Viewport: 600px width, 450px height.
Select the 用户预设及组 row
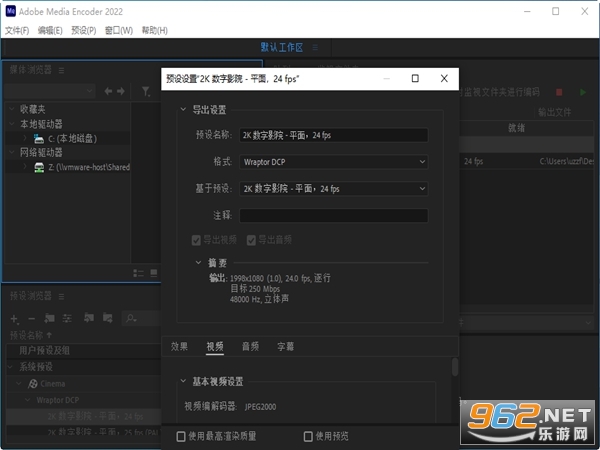pyautogui.click(x=83, y=351)
